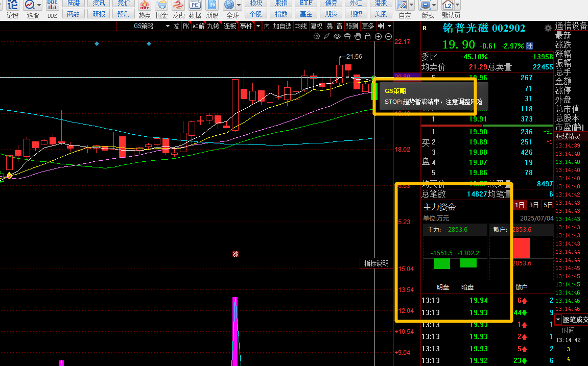Select the 发 tab in chart bar
Screen dimensions: 588x366
click(176, 26)
